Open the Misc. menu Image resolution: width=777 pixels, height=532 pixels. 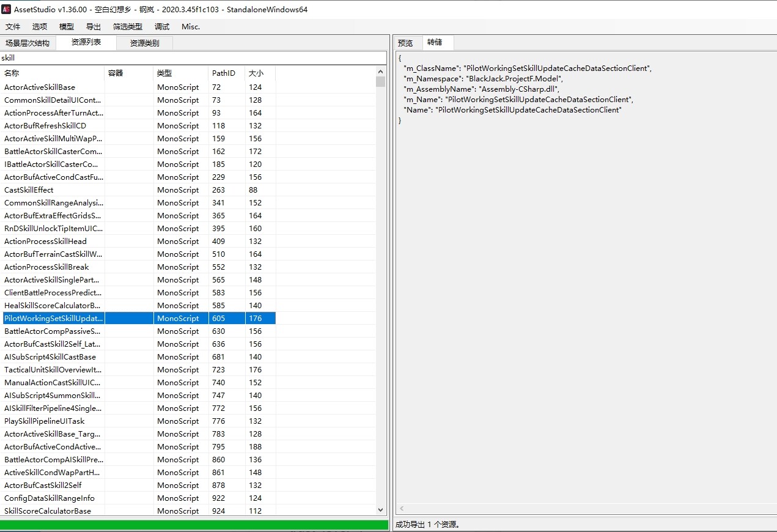coord(191,27)
